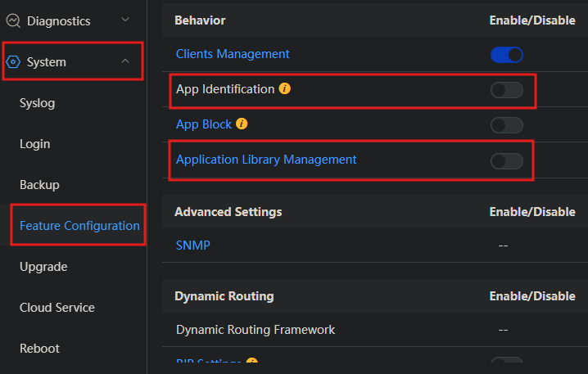Navigate to Cloud Service
Image resolution: width=588 pixels, height=374 pixels.
(57, 308)
